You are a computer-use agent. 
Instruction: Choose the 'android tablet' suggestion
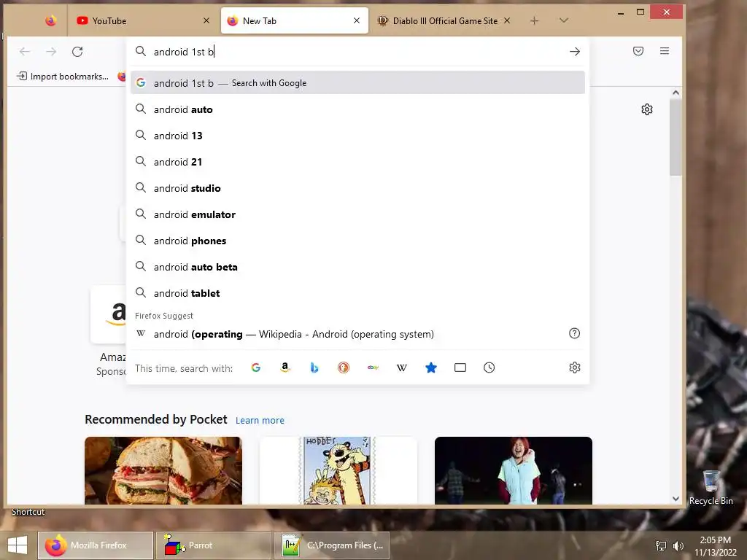pyautogui.click(x=357, y=293)
